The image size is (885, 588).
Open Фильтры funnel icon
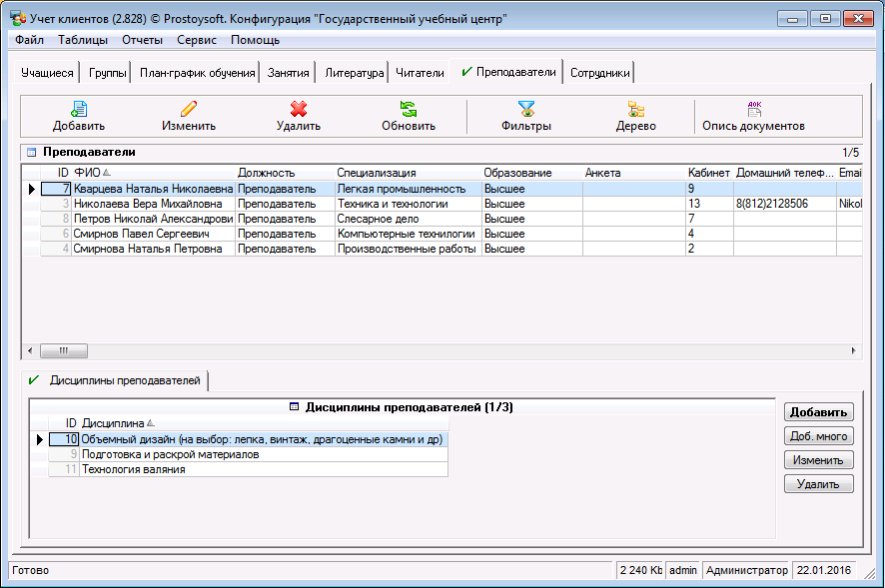(526, 110)
